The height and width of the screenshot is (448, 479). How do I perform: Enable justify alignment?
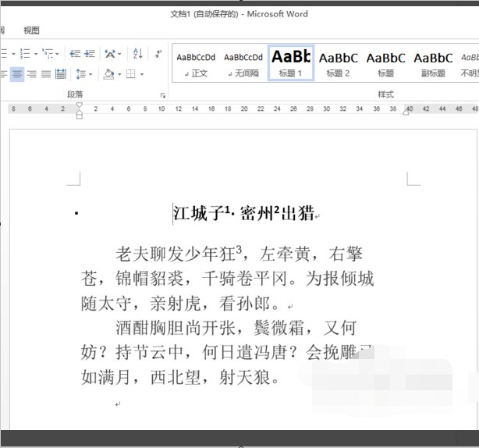tap(46, 74)
